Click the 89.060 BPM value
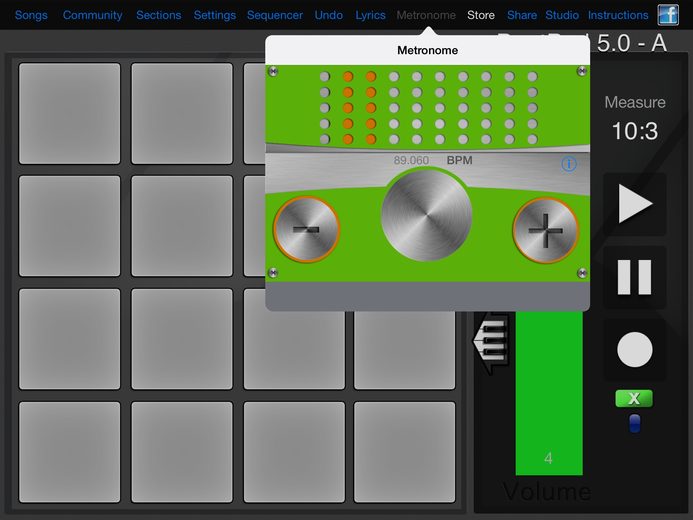693x520 pixels. tap(411, 160)
